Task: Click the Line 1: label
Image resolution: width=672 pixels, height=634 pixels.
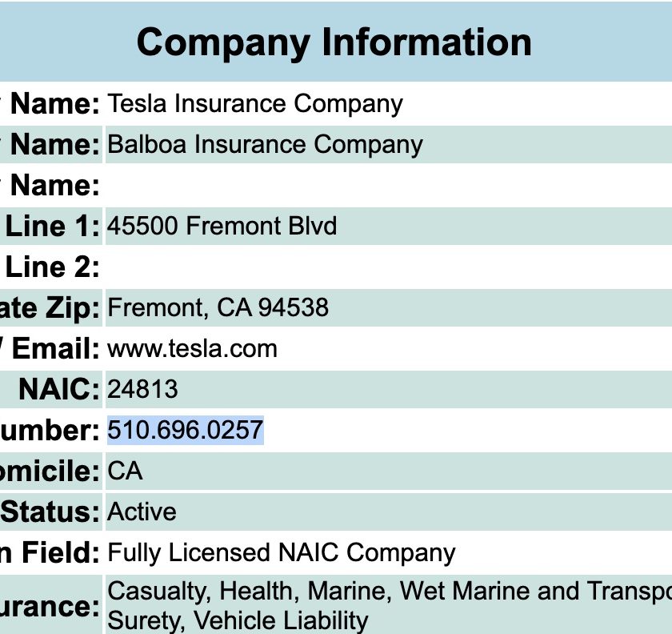Action: [52, 226]
